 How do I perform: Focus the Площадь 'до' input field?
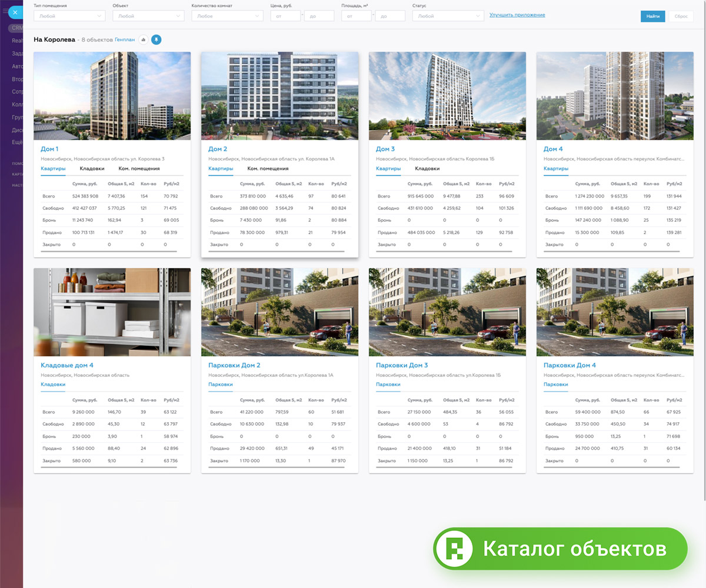click(390, 16)
